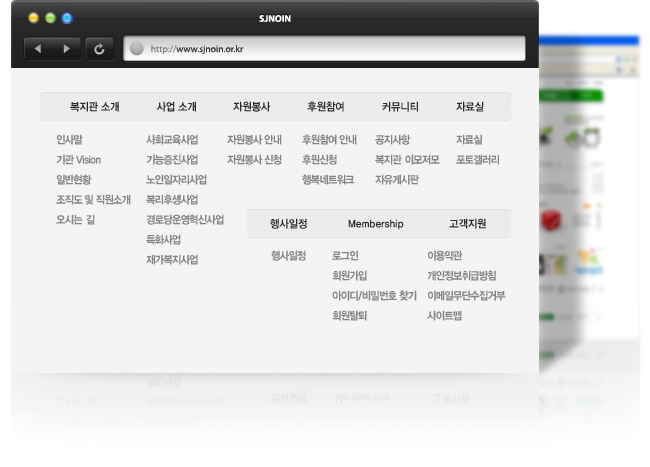Open the 개인정보취급방침 link
Screen dimensions: 650x467
[462, 276]
